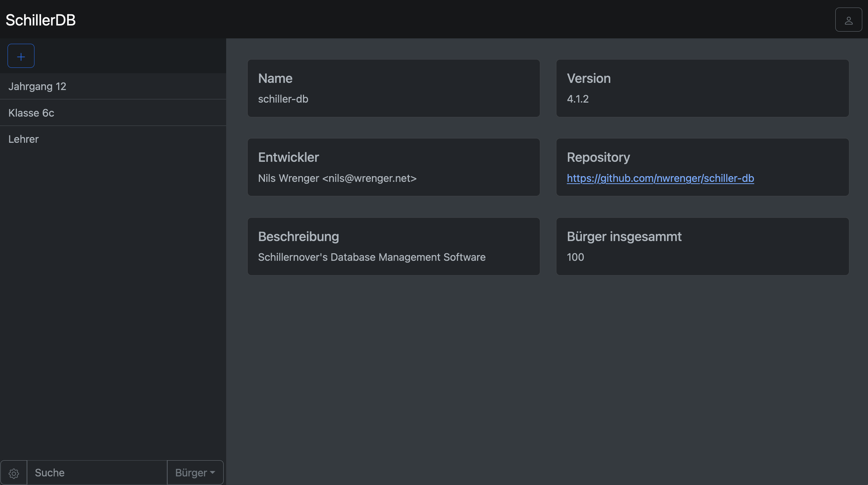868x485 pixels.
Task: Click the Repository card heading
Action: (x=598, y=157)
